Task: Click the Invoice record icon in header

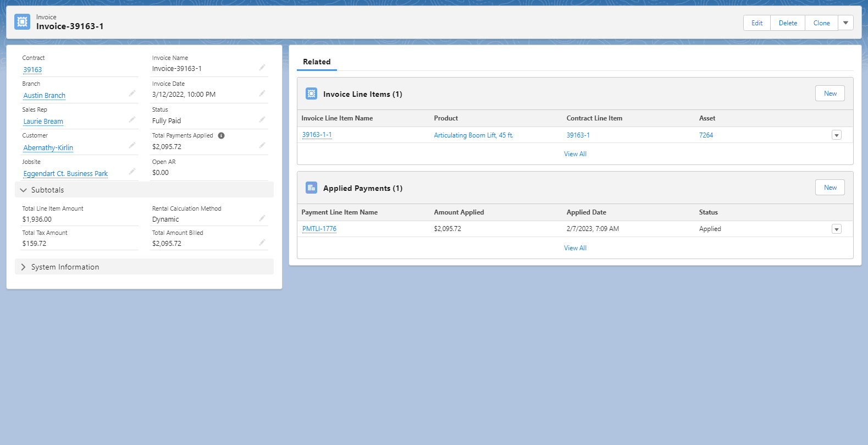Action: (23, 22)
